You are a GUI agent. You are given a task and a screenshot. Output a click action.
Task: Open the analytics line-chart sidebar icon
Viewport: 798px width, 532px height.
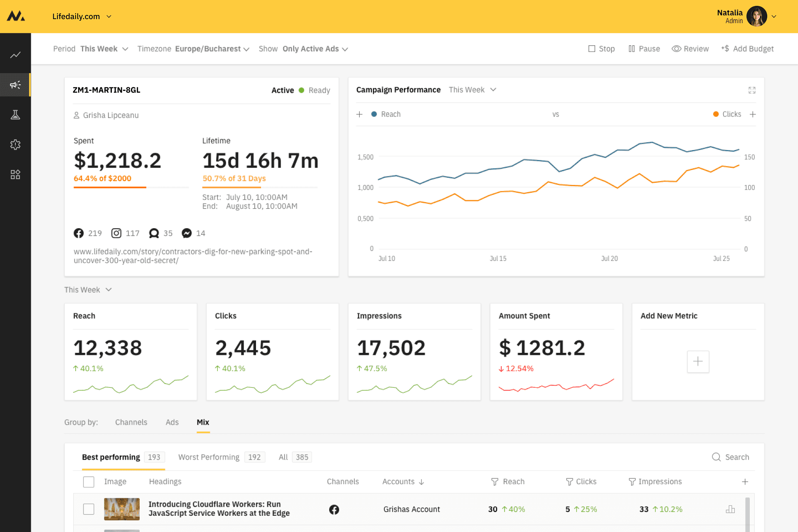pyautogui.click(x=15, y=55)
